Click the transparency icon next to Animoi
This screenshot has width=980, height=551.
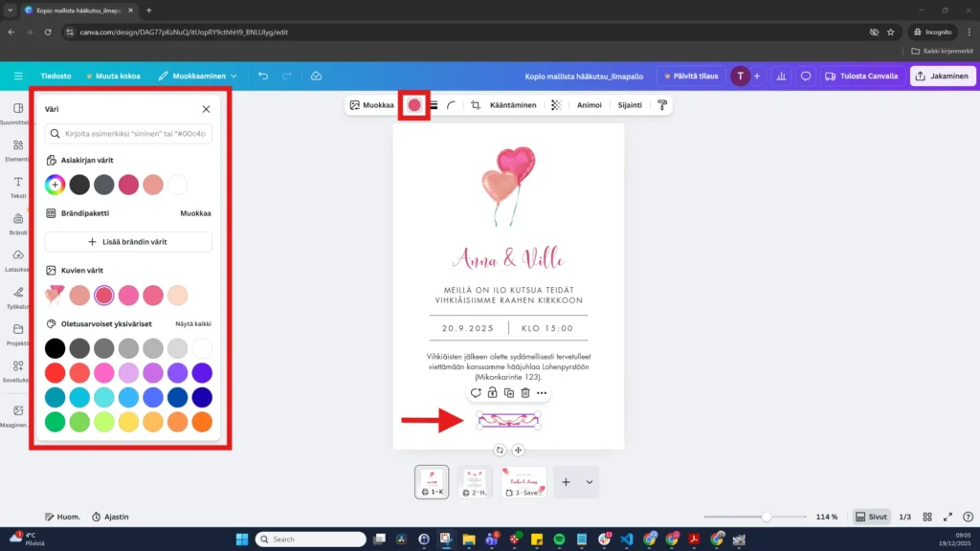point(555,105)
